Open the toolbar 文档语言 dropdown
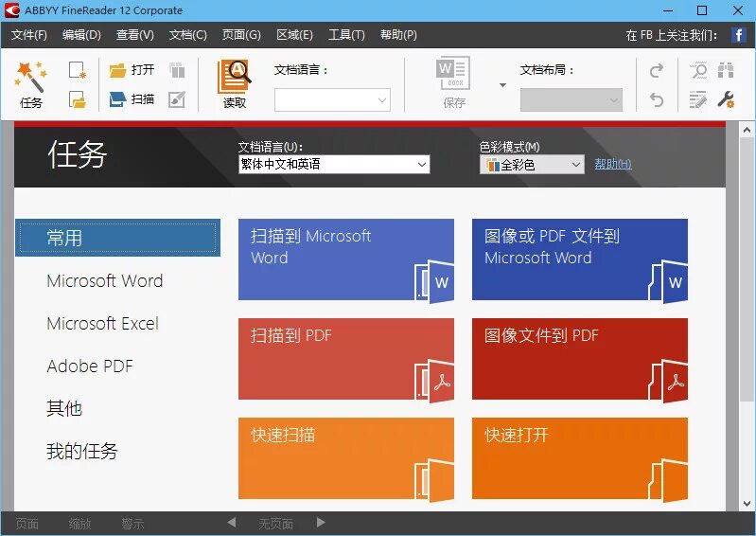 (332, 99)
